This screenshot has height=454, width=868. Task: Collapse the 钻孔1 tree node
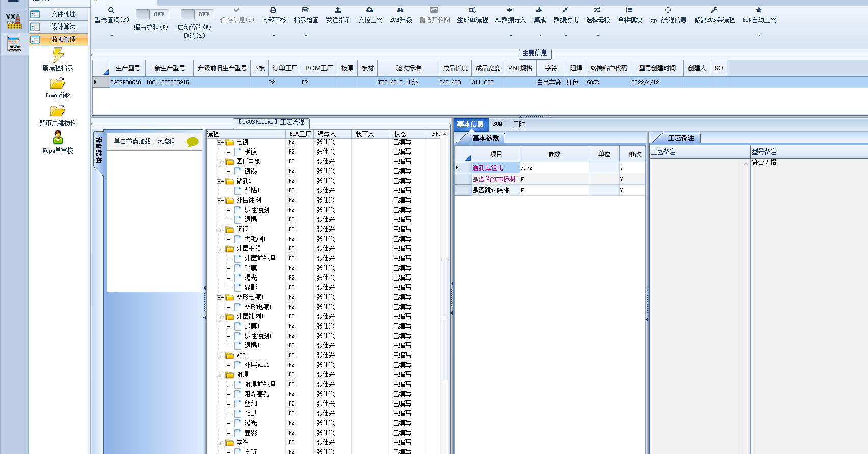(x=219, y=181)
